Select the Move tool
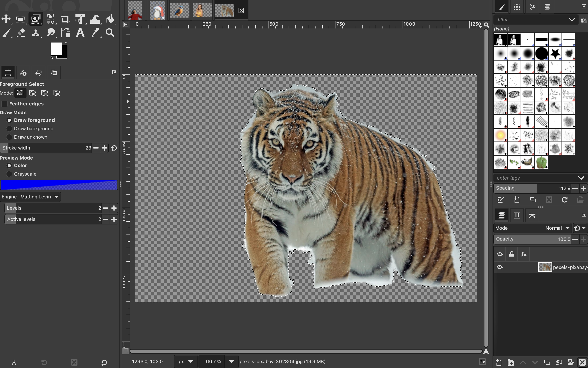 6,19
